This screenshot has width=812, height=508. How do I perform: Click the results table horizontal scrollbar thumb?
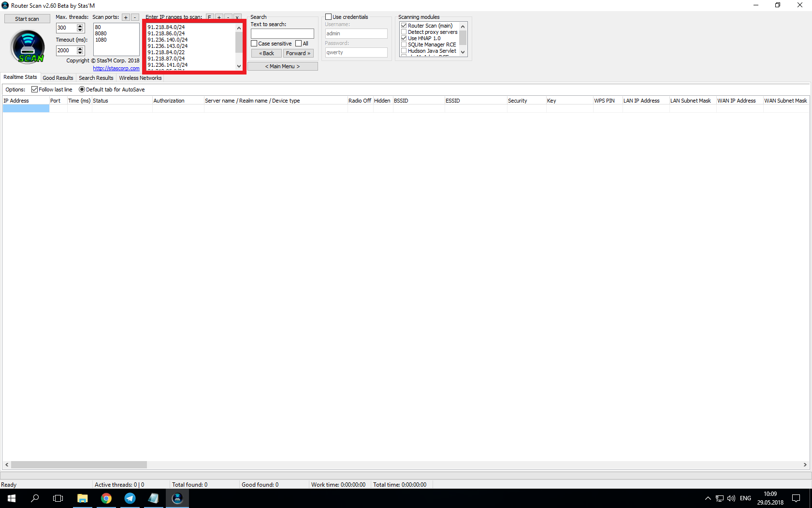[79, 465]
